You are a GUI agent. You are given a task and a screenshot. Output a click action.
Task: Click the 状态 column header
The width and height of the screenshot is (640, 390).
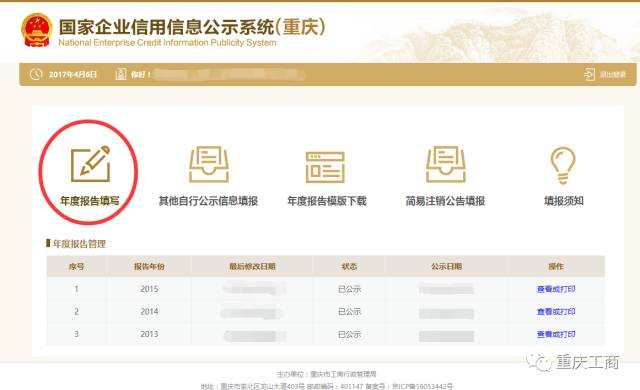[x=349, y=266]
